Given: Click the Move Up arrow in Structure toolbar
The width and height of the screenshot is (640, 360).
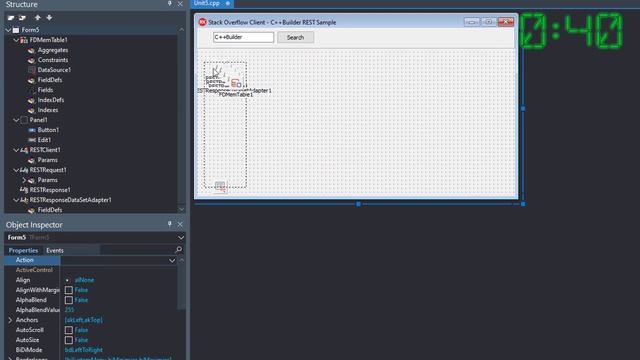Looking at the screenshot, I should pos(38,18).
